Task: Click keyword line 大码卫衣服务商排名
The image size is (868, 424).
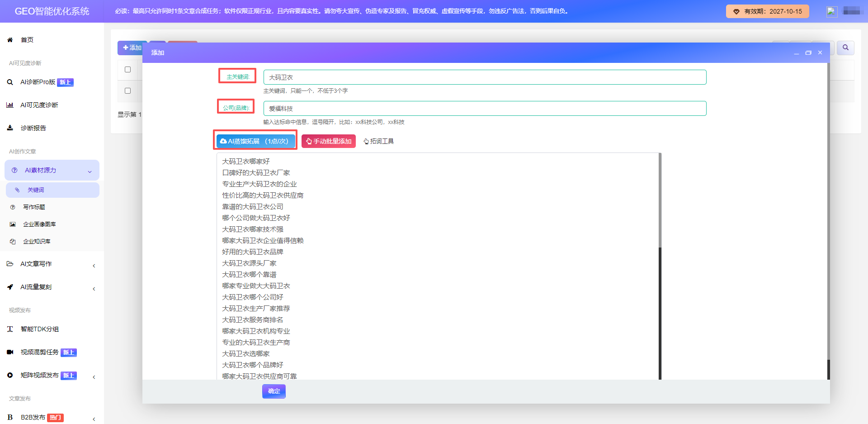Action: (253, 320)
